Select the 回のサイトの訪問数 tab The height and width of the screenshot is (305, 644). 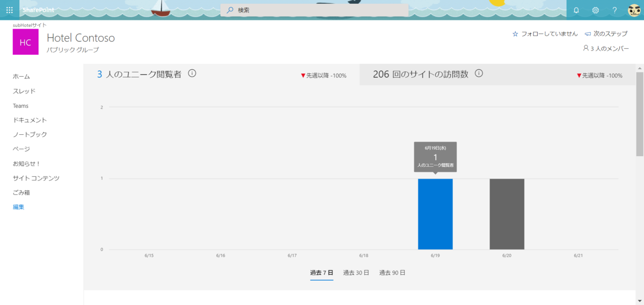[497, 75]
